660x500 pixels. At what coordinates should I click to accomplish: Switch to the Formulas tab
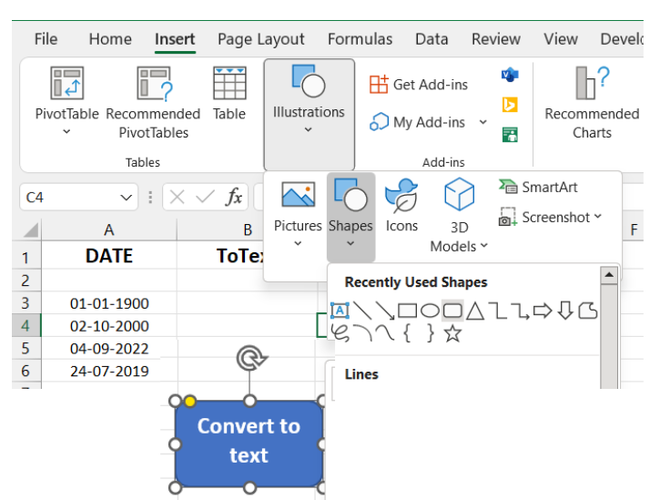pos(360,39)
